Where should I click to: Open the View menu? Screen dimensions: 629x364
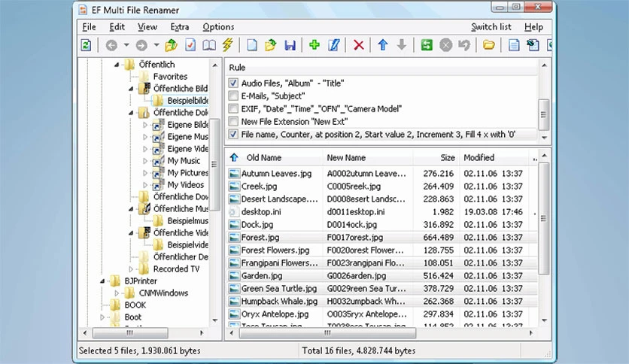click(147, 27)
